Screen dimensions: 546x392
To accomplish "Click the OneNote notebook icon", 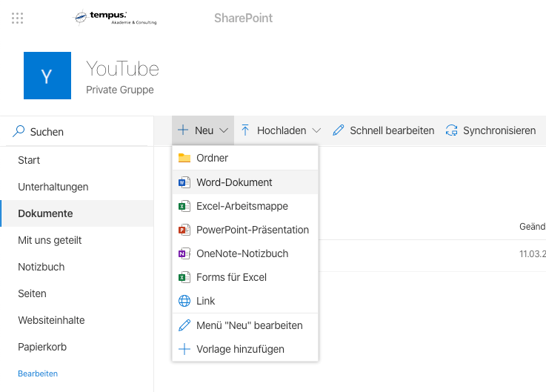I will (x=184, y=253).
